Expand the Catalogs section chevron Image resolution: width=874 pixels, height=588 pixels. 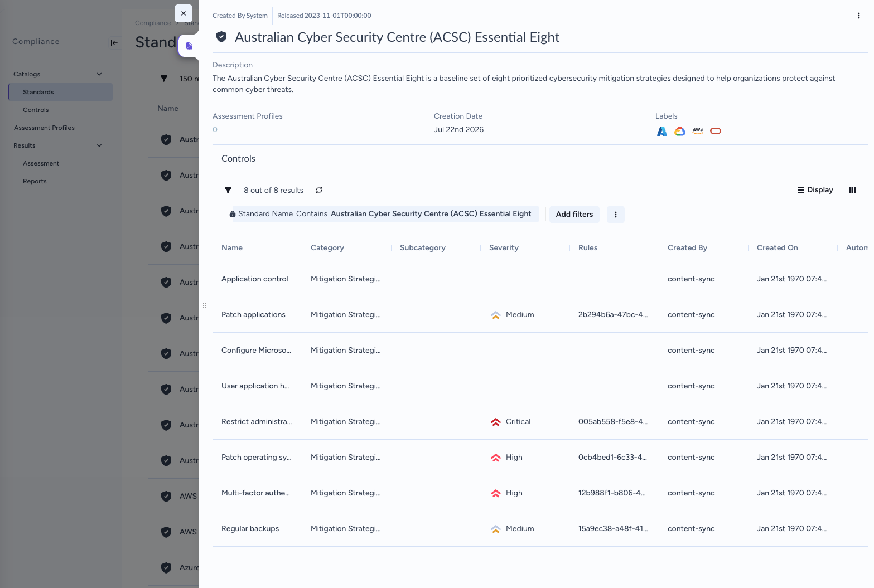click(99, 74)
